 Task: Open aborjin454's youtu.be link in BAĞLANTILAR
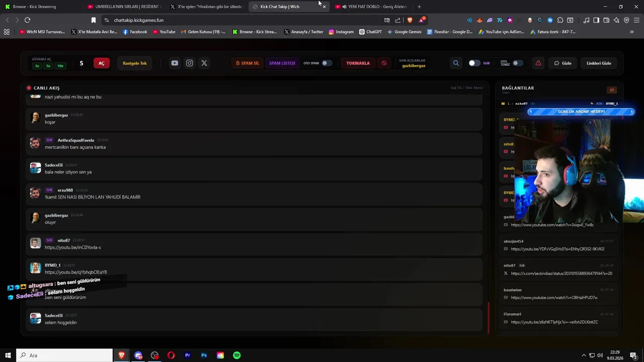tap(557, 249)
